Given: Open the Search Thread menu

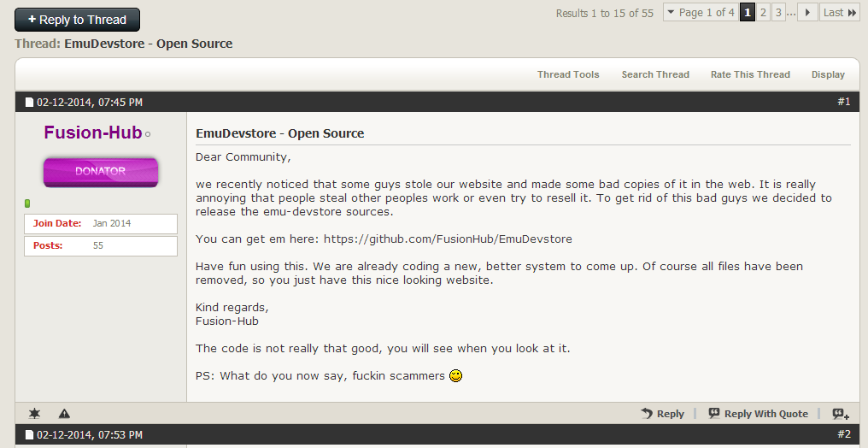Looking at the screenshot, I should click(x=655, y=74).
